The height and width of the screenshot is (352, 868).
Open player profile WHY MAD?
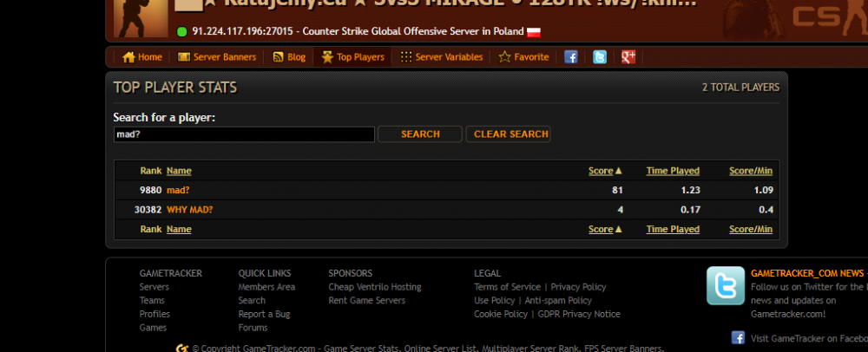coord(190,210)
